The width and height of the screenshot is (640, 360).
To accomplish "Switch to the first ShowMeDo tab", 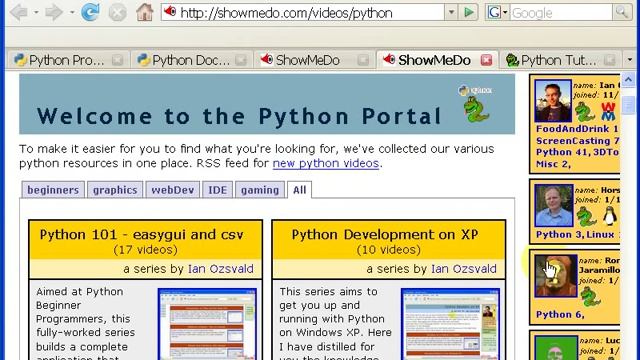I will point(307,60).
